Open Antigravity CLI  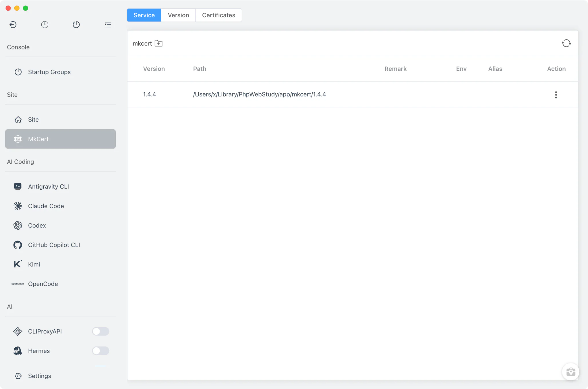(x=60, y=186)
